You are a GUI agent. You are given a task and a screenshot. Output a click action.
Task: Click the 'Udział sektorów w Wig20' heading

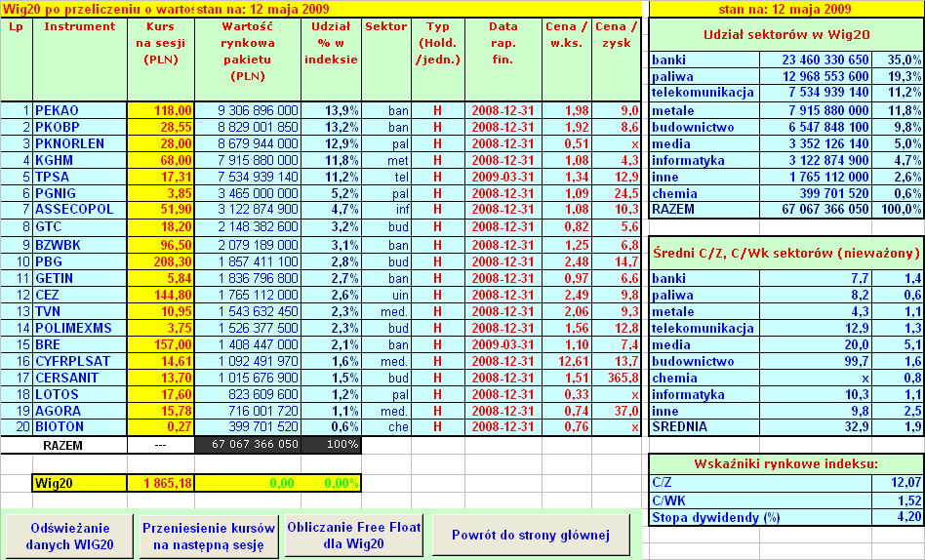tap(786, 34)
